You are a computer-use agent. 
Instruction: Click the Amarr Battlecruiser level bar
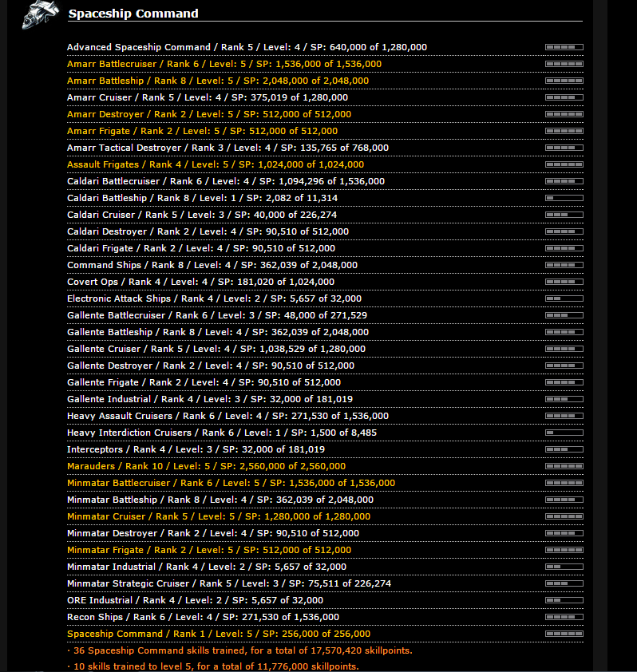click(564, 64)
